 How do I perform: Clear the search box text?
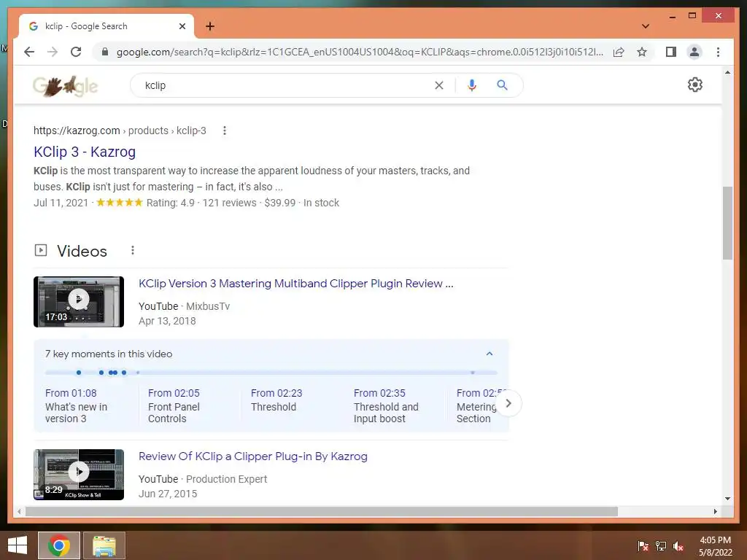438,85
